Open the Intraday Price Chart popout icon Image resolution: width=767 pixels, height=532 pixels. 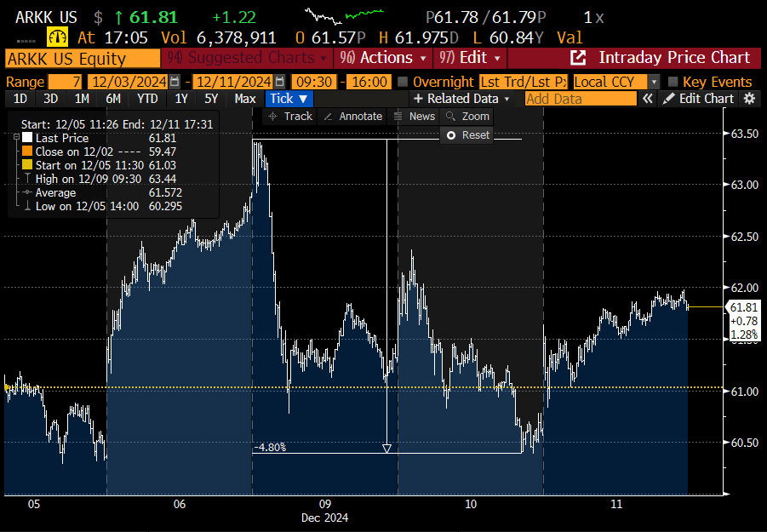pos(578,58)
